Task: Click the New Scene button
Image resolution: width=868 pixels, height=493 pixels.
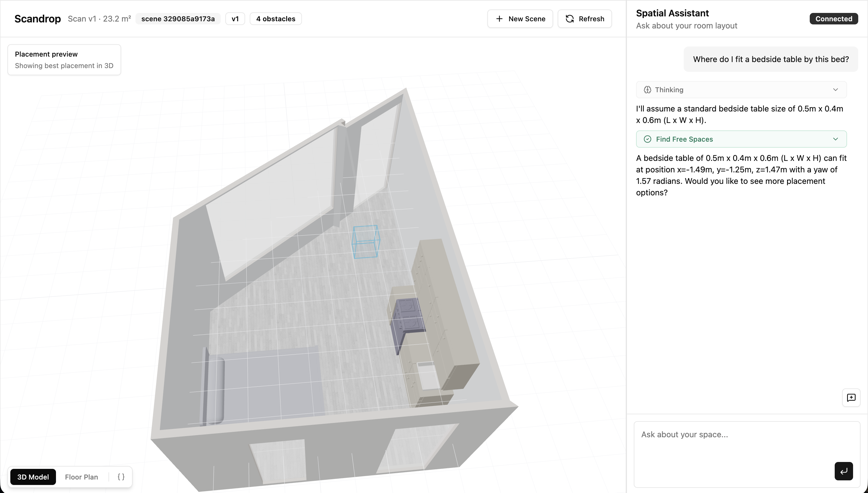Action: pyautogui.click(x=520, y=19)
